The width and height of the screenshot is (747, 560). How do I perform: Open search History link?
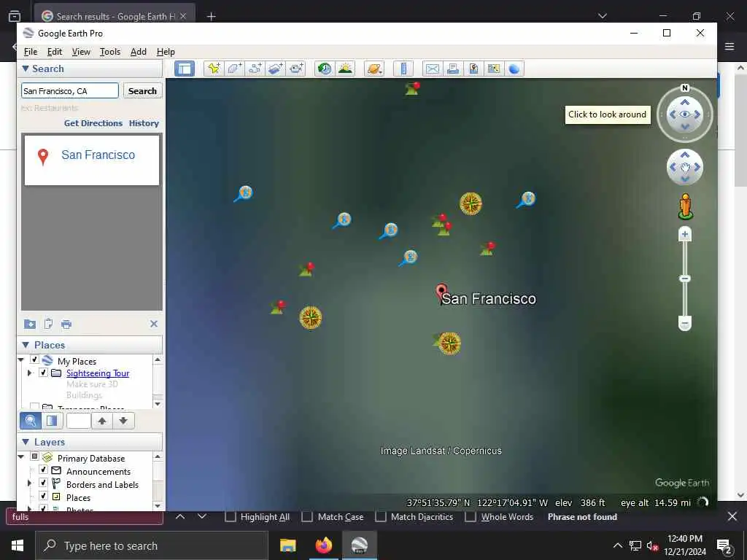pyautogui.click(x=144, y=123)
